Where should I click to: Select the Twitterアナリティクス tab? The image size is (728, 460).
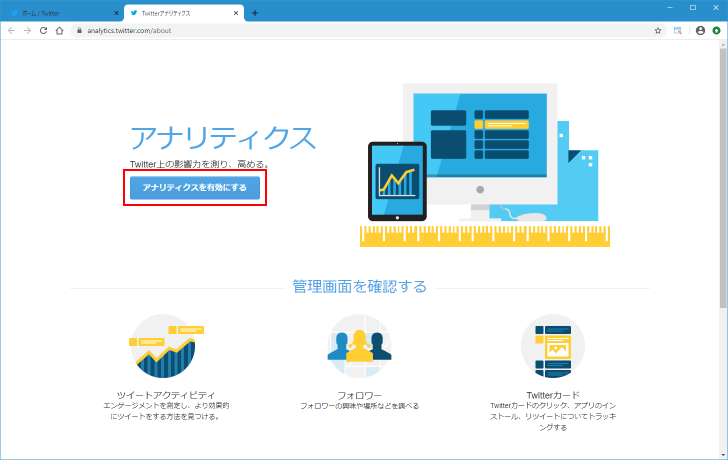pyautogui.click(x=184, y=13)
